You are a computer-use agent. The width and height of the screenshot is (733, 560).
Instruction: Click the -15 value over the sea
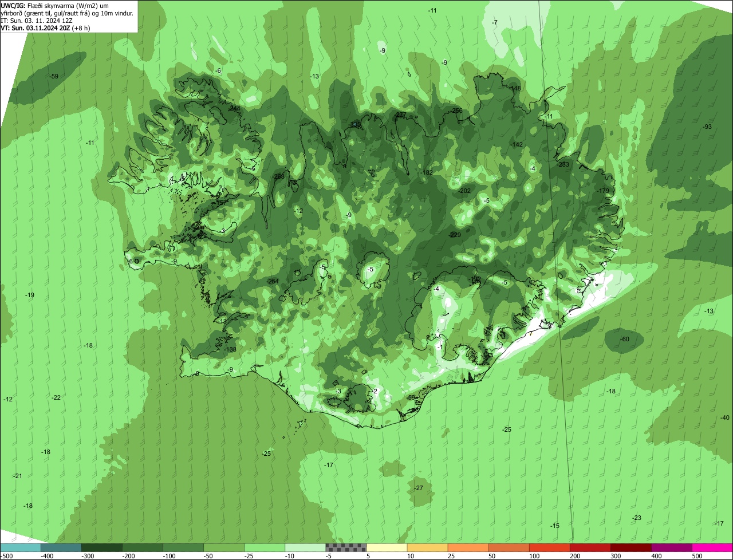555,526
